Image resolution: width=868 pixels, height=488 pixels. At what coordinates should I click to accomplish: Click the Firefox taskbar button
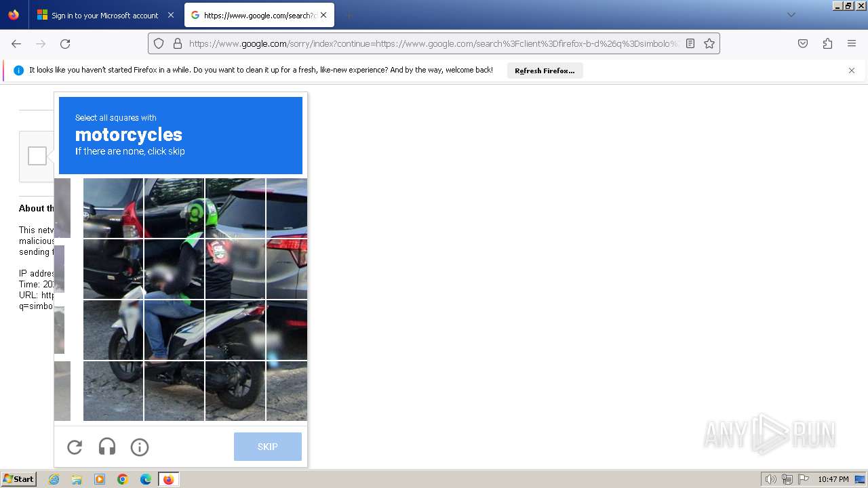(x=168, y=479)
